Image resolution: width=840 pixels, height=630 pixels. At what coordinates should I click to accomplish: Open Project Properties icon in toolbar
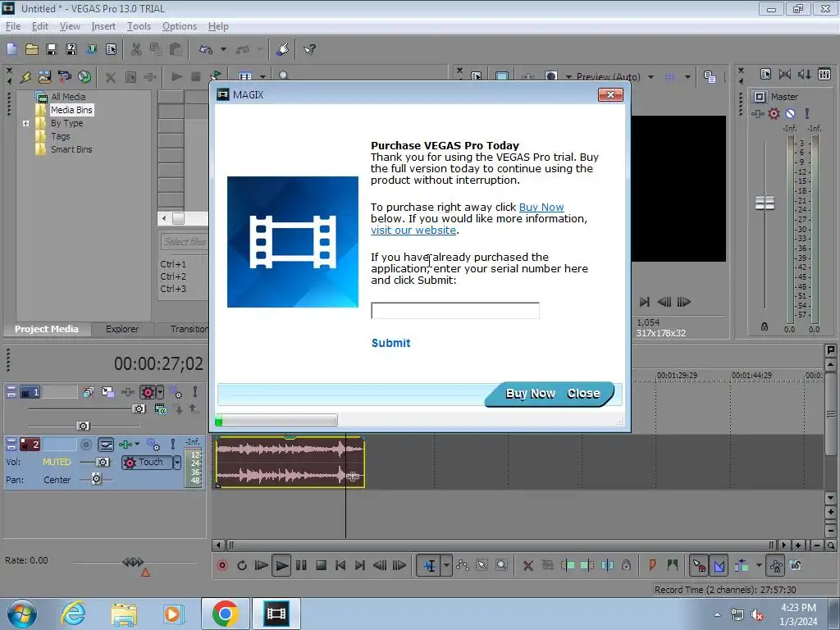pyautogui.click(x=112, y=49)
